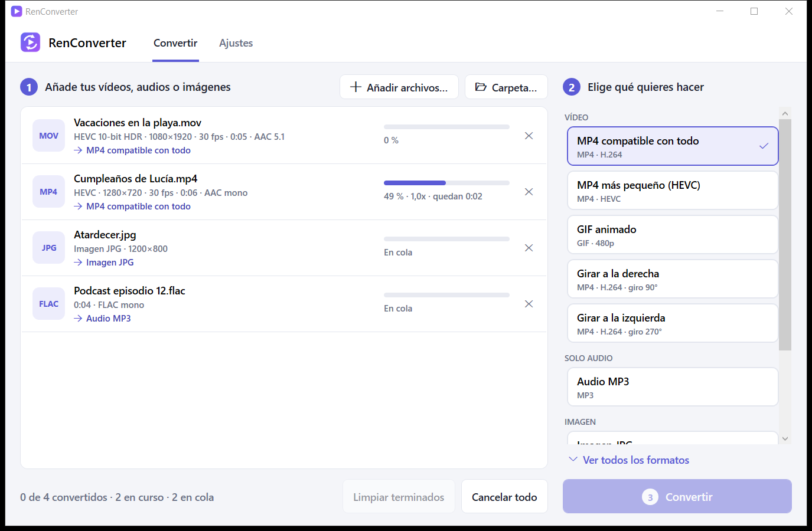This screenshot has height=531, width=812.
Task: Click MP4 compatible con todo link under Cumpleaños
Action: pyautogui.click(x=138, y=206)
